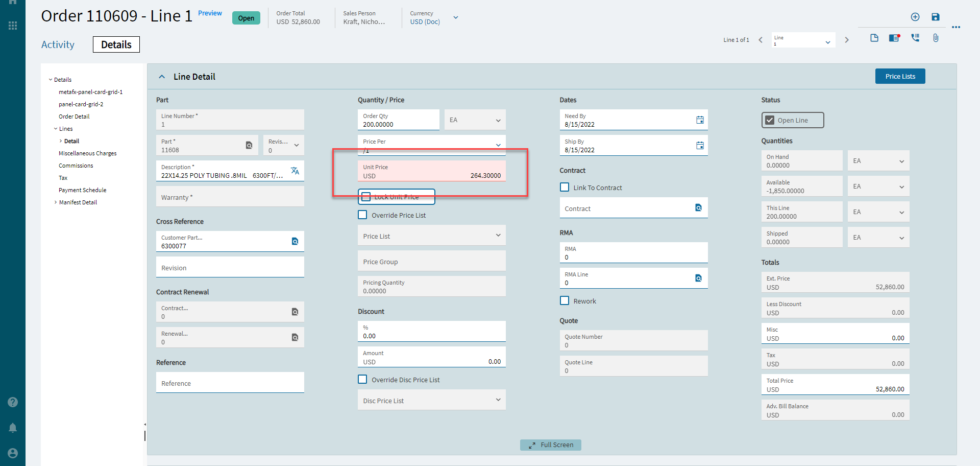Image resolution: width=980 pixels, height=466 pixels.
Task: Open the attachments paperclip icon
Action: click(x=936, y=38)
